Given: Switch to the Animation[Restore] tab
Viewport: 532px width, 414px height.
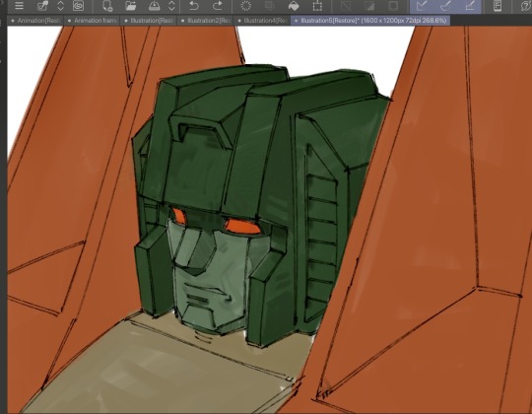Looking at the screenshot, I should point(35,21).
